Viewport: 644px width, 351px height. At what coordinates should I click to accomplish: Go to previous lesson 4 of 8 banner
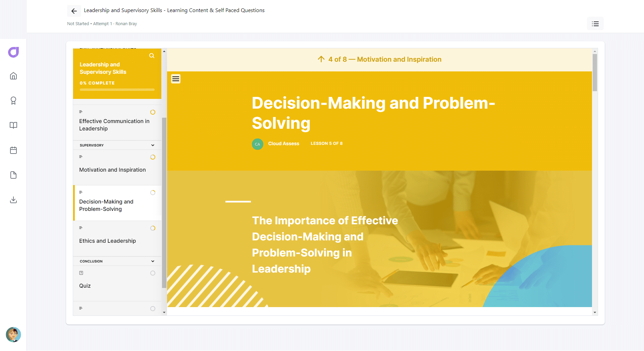point(379,59)
